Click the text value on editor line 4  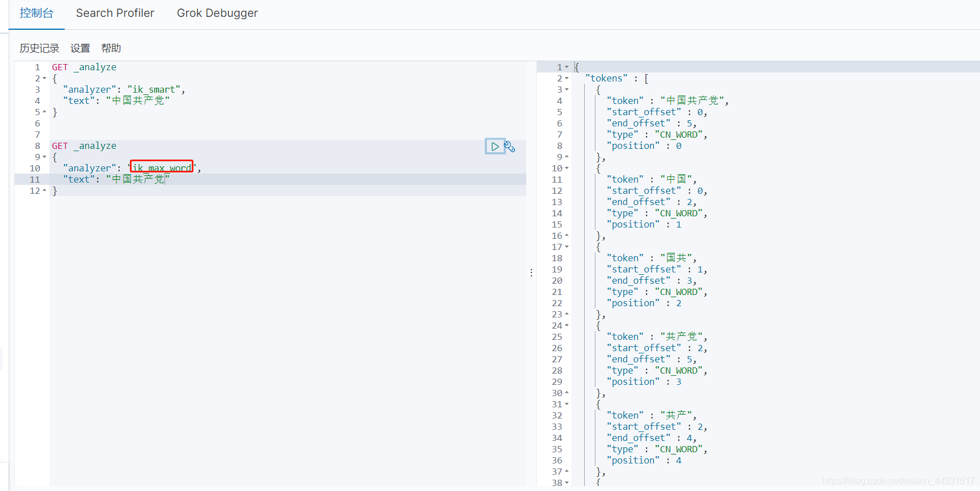[138, 101]
